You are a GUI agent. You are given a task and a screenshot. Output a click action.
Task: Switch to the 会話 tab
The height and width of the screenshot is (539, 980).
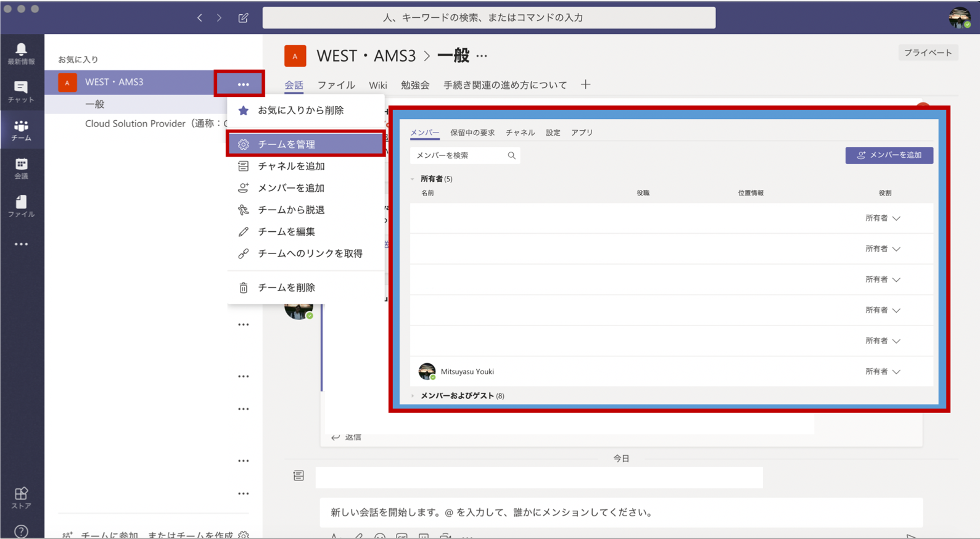[x=294, y=85]
